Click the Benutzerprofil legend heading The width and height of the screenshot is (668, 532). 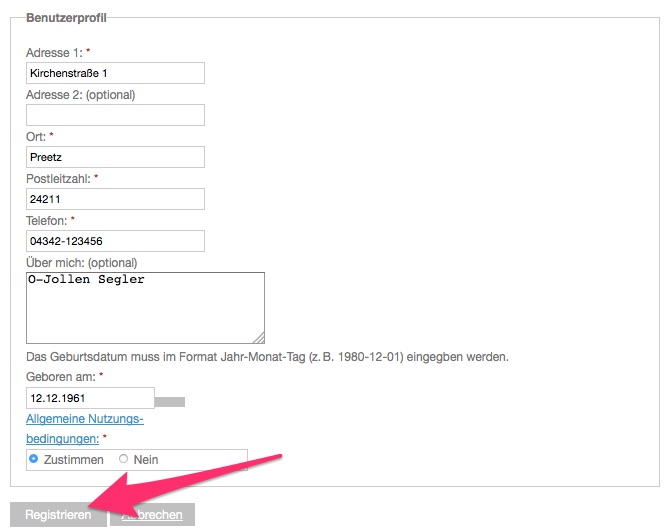click(66, 18)
